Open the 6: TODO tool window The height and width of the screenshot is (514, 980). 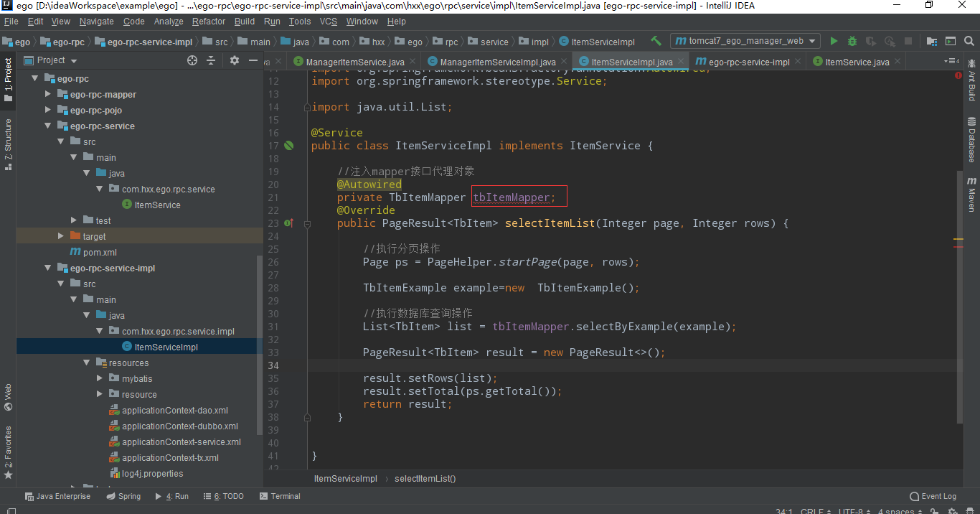click(x=223, y=496)
